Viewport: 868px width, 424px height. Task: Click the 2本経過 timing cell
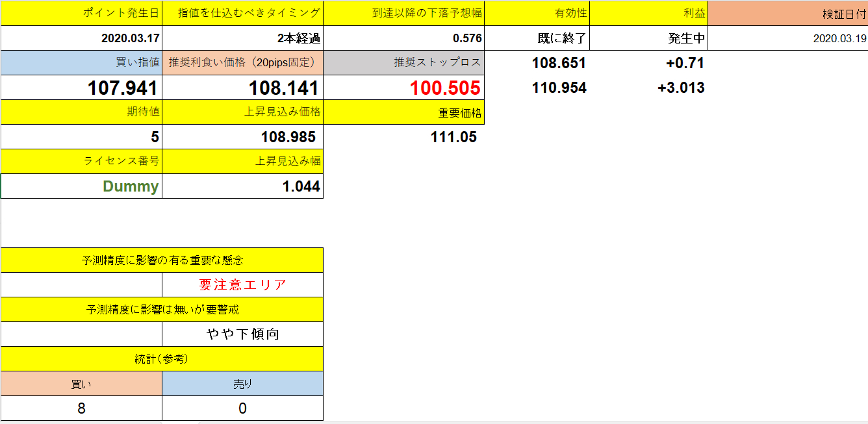(x=244, y=38)
